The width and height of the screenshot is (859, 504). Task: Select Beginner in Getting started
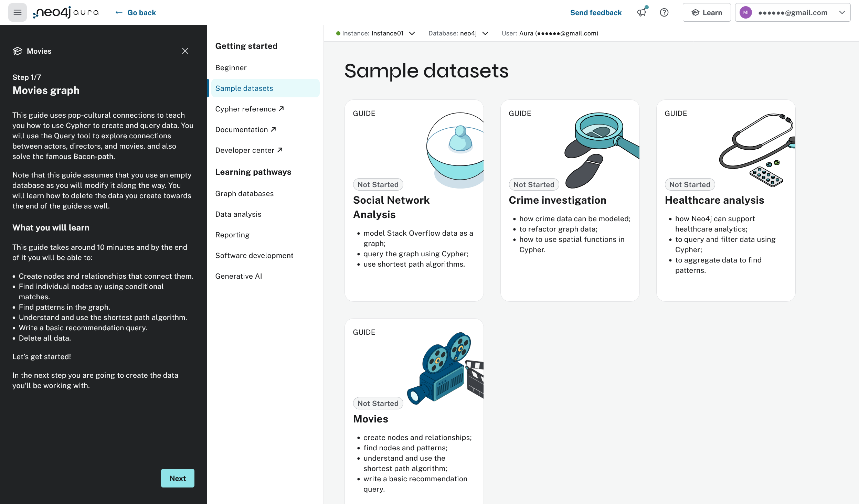pos(231,68)
